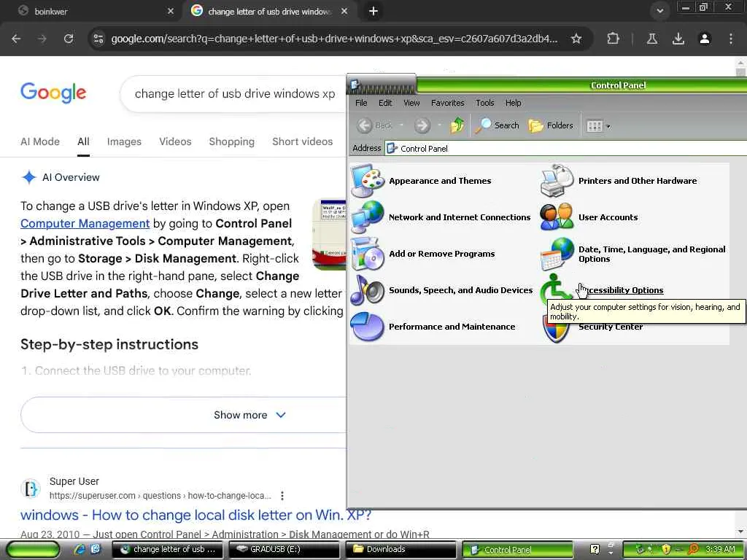Switch to Shopping search tab
The image size is (747, 560).
[231, 141]
